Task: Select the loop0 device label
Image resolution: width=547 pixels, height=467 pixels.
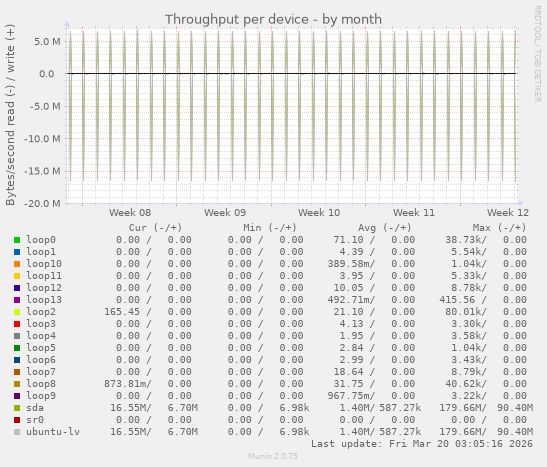Action: click(x=41, y=240)
